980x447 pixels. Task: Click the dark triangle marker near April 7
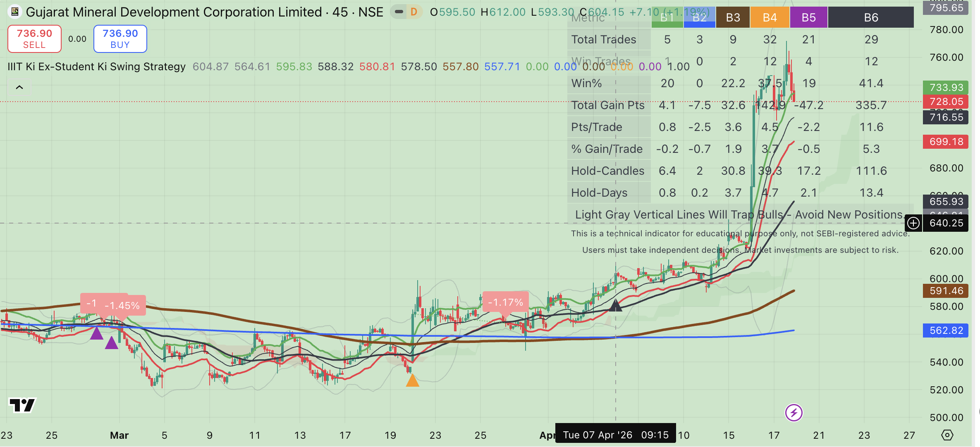[x=615, y=305]
